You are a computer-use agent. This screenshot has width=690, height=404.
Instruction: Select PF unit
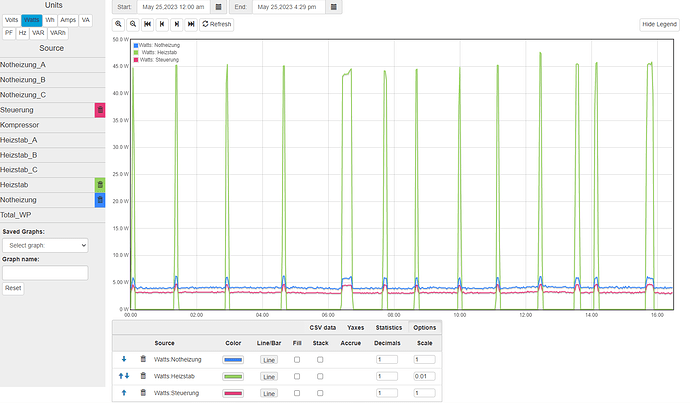[x=9, y=33]
